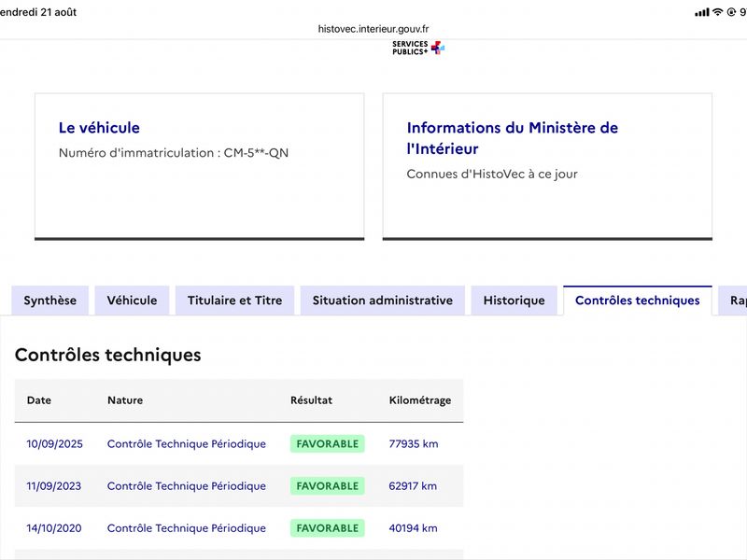The height and width of the screenshot is (560, 747).
Task: Select the date 14/10/2020
Action: point(54,528)
